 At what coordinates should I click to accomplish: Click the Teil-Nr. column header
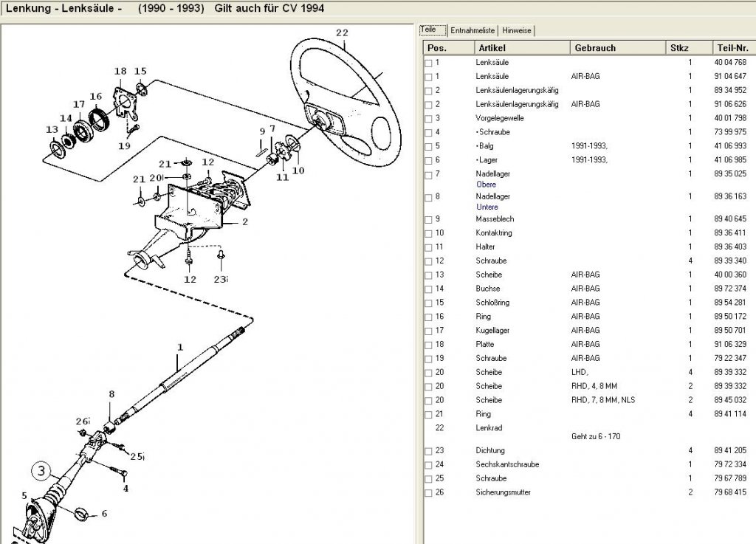pyautogui.click(x=734, y=48)
